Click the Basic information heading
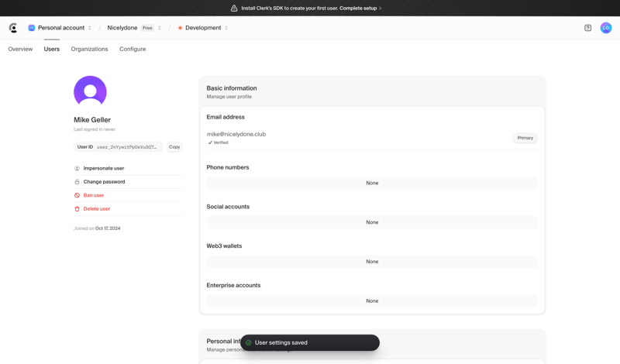Image resolution: width=620 pixels, height=364 pixels. point(232,88)
